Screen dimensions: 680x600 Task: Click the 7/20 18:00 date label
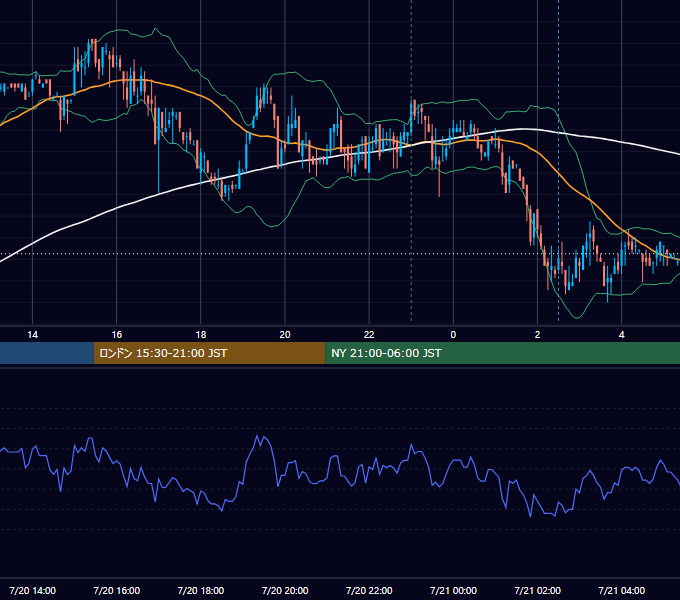[201, 590]
